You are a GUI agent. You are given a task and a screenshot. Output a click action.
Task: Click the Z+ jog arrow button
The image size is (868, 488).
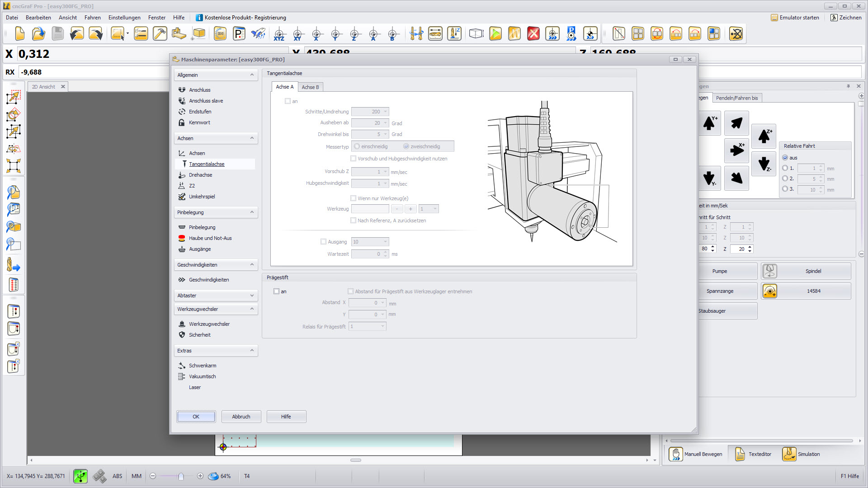pyautogui.click(x=764, y=136)
